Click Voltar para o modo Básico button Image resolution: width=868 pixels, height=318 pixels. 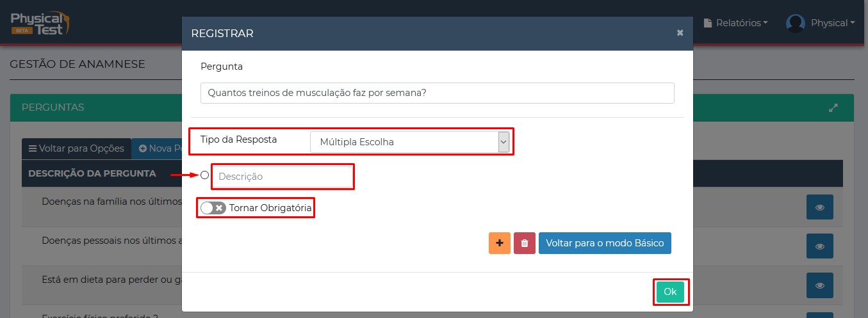coord(605,243)
